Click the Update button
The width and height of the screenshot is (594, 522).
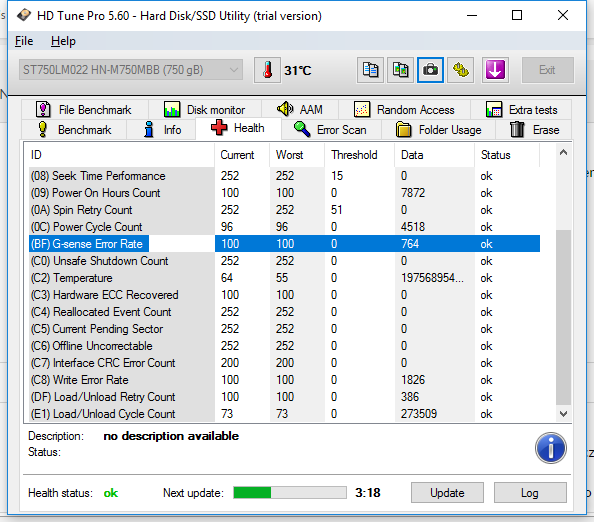coord(447,492)
